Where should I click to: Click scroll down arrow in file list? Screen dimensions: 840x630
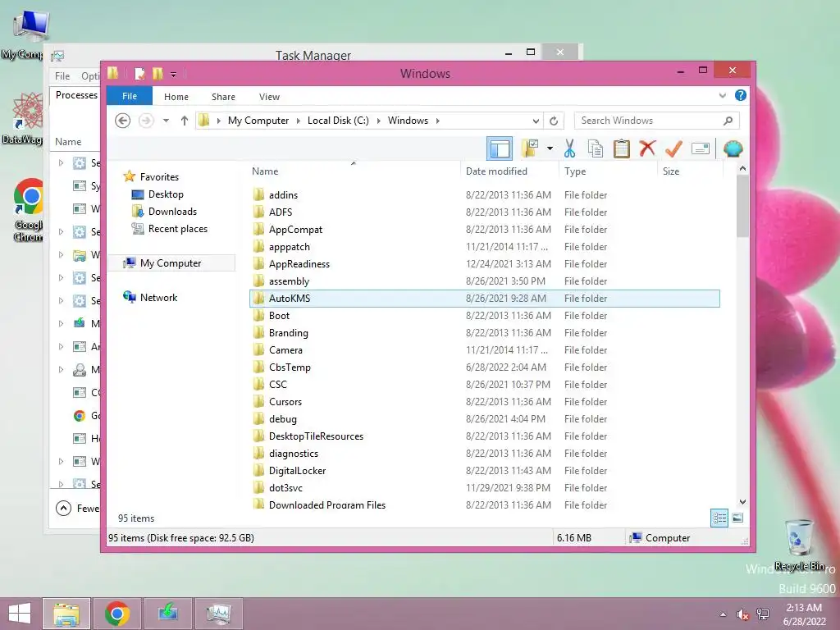click(x=742, y=502)
